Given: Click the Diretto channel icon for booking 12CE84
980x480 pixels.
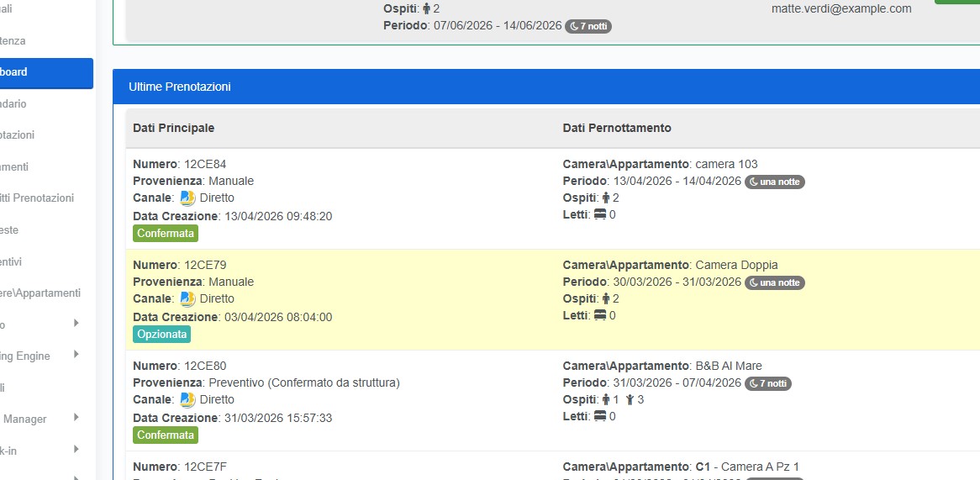Looking at the screenshot, I should [187, 198].
